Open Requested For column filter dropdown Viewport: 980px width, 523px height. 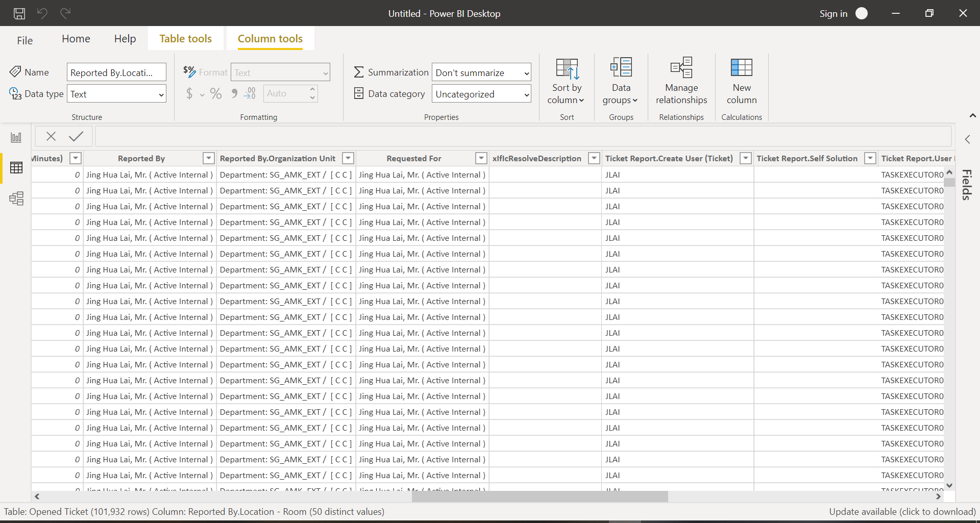(x=481, y=158)
